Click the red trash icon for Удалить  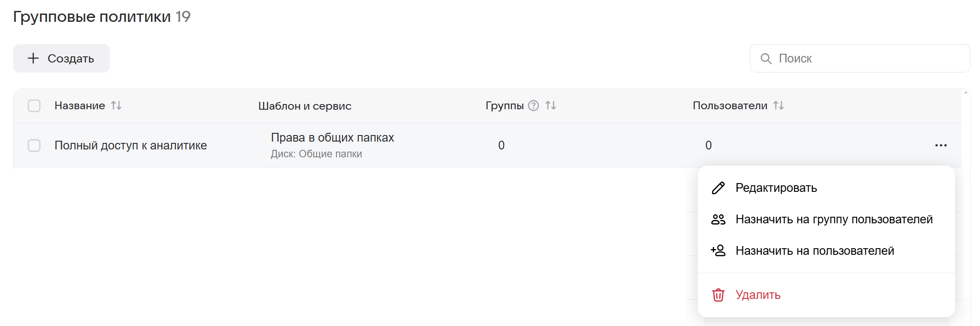tap(718, 295)
